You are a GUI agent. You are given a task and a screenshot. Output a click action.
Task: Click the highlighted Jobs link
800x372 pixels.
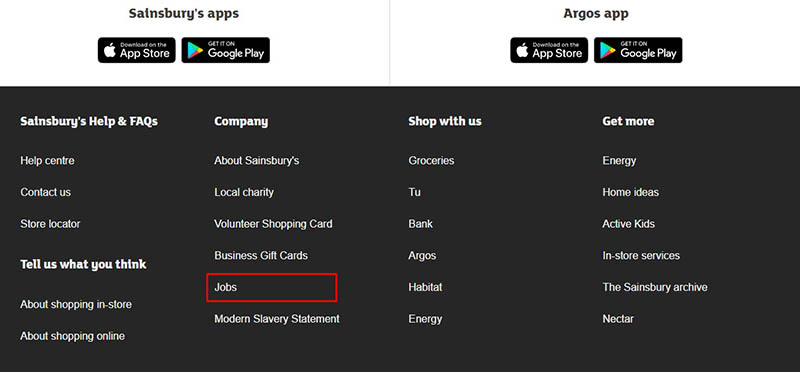[226, 287]
